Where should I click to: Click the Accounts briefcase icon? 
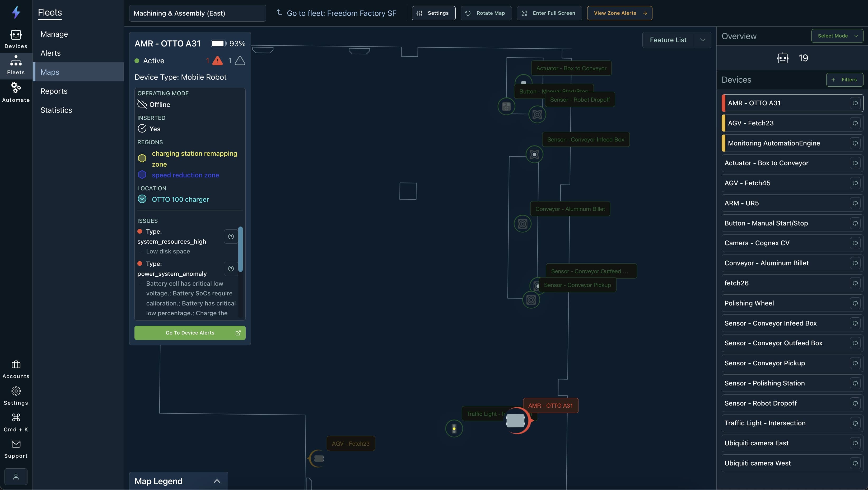pos(16,365)
